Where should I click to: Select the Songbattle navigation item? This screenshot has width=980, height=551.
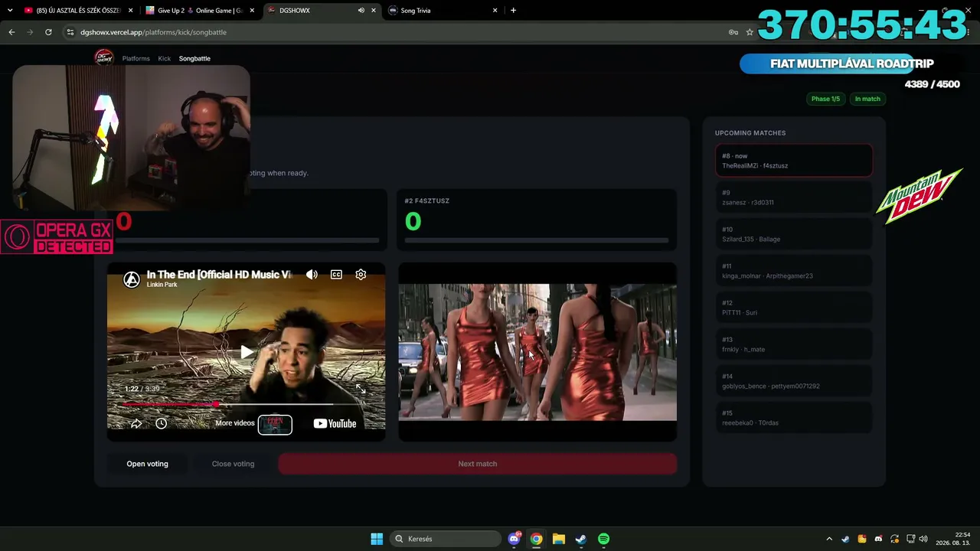coord(194,58)
